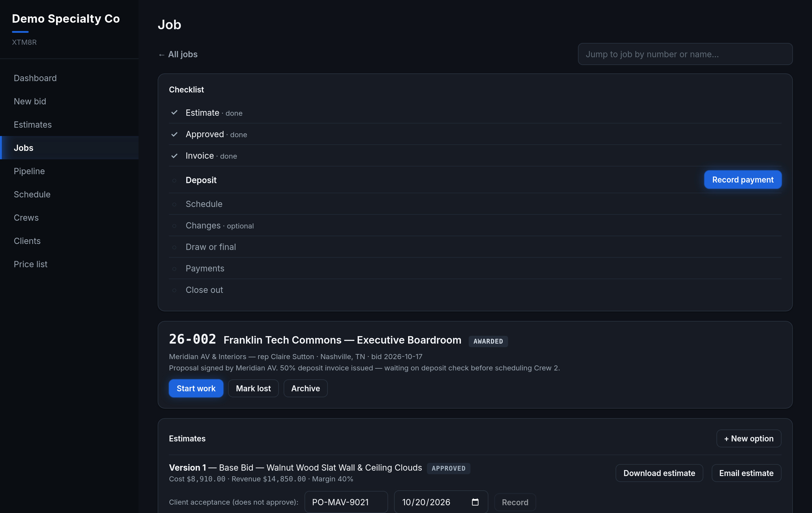Click the Start work button

[196, 388]
